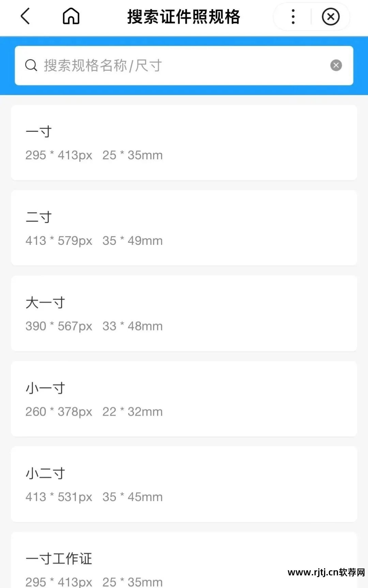Choose the 小二寸 spec entry
Screen dimensions: 368x588
coord(184,484)
